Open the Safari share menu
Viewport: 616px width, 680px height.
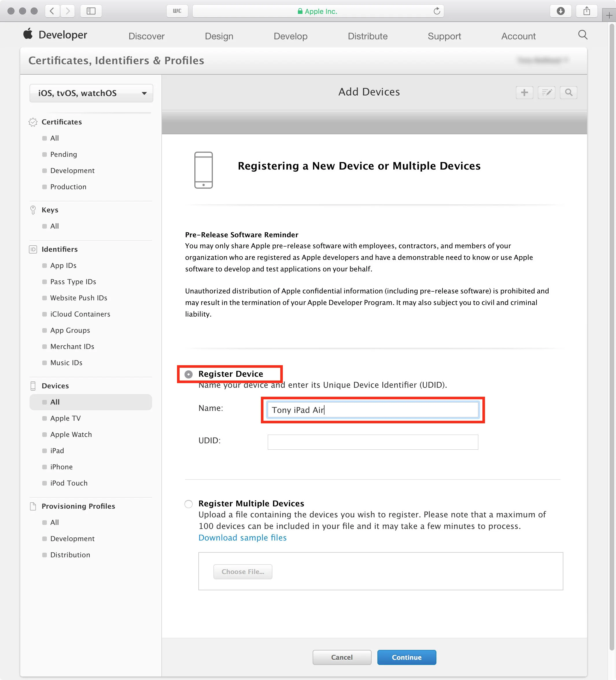pyautogui.click(x=587, y=11)
